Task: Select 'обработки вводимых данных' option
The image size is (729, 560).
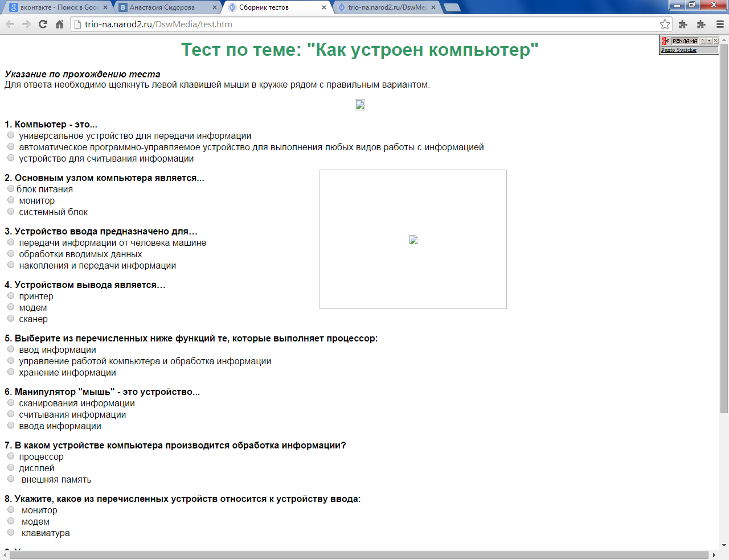Action: 11,253
